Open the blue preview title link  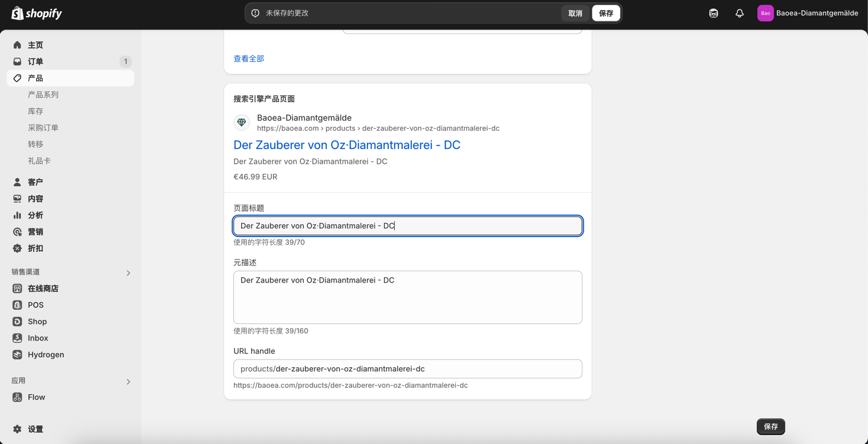coord(347,145)
